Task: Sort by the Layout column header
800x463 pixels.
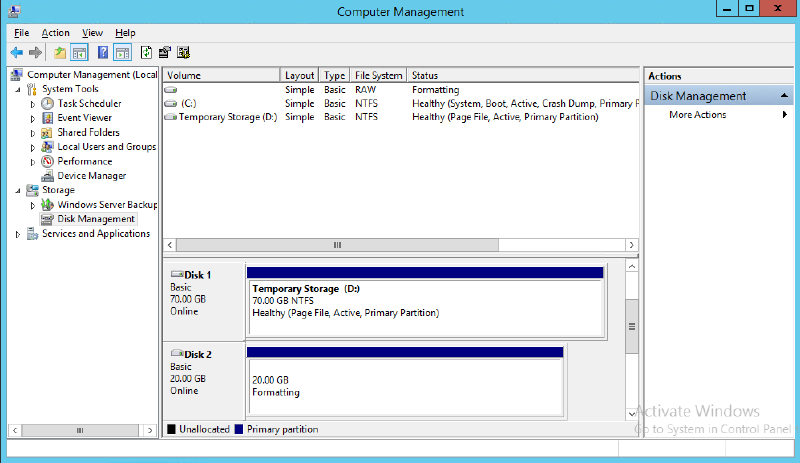Action: (299, 75)
